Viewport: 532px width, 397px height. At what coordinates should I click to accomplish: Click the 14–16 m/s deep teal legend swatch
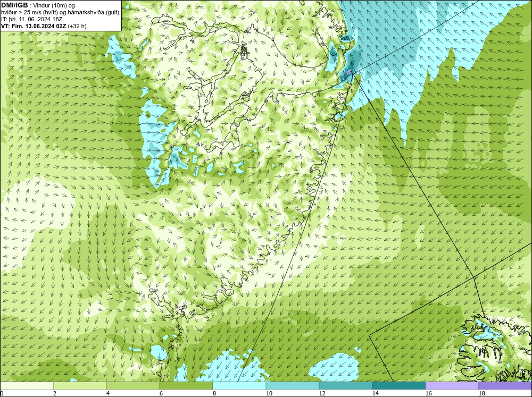(399, 386)
